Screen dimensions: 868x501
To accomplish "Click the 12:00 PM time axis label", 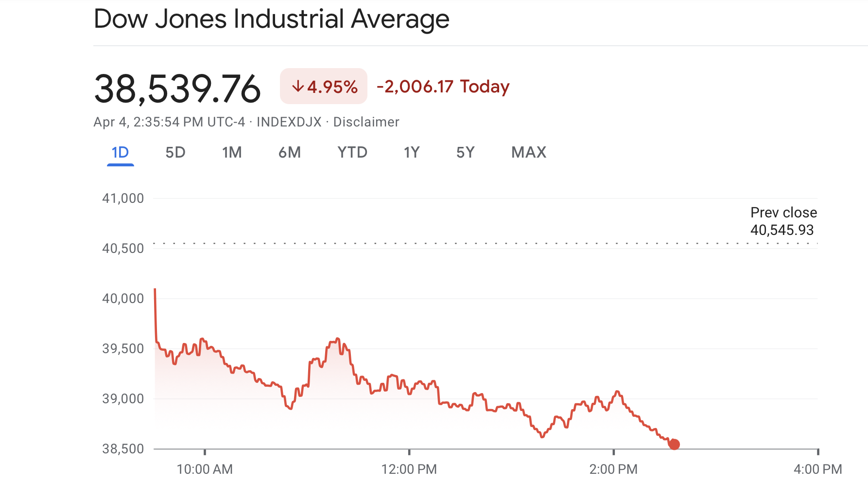I will pos(409,469).
